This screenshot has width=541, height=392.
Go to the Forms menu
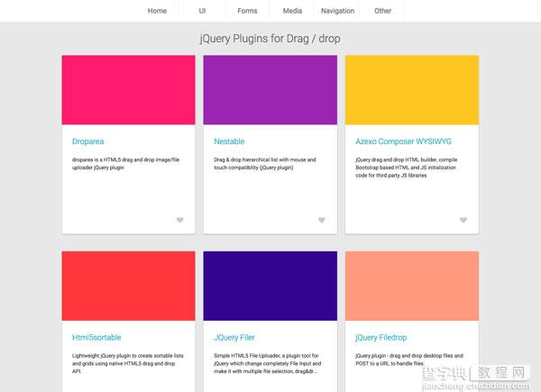coord(247,11)
